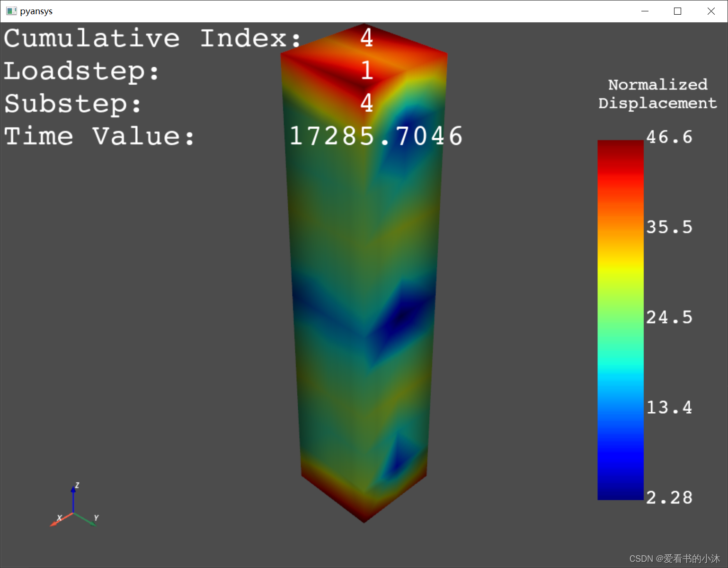Click the Time Value number 17285.7046
The height and width of the screenshot is (568, 728).
coord(376,136)
